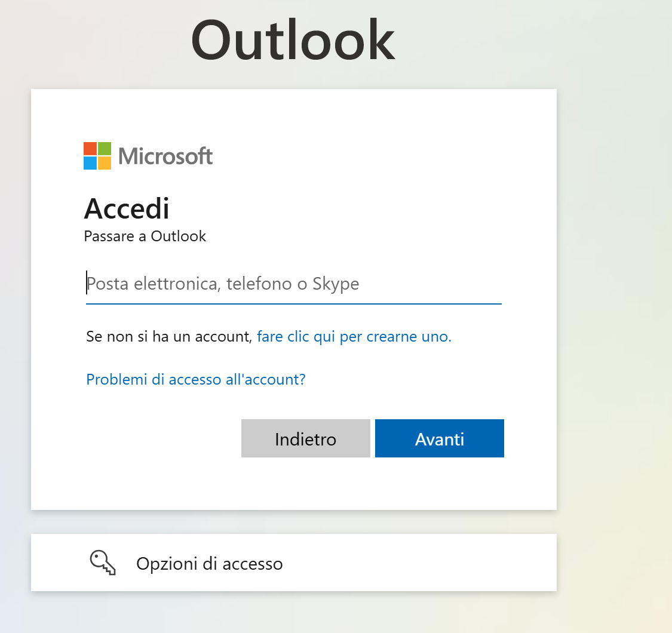This screenshot has height=633, width=672.
Task: Go back with the Indietro button
Action: 306,438
